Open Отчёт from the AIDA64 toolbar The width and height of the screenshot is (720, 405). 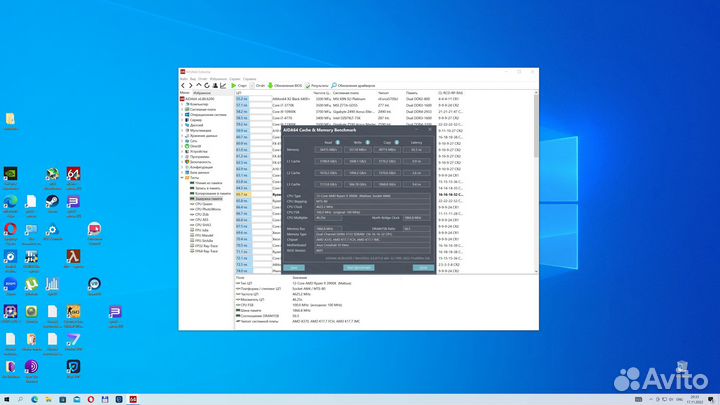258,85
